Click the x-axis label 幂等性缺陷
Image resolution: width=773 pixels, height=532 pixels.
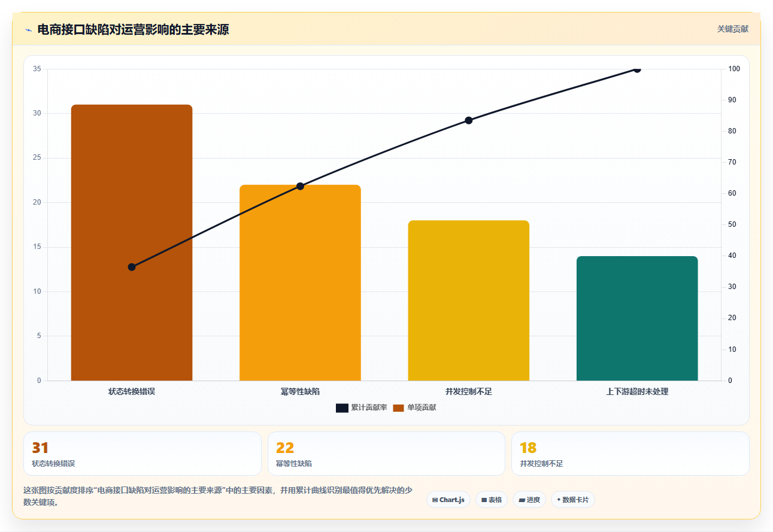point(300,391)
